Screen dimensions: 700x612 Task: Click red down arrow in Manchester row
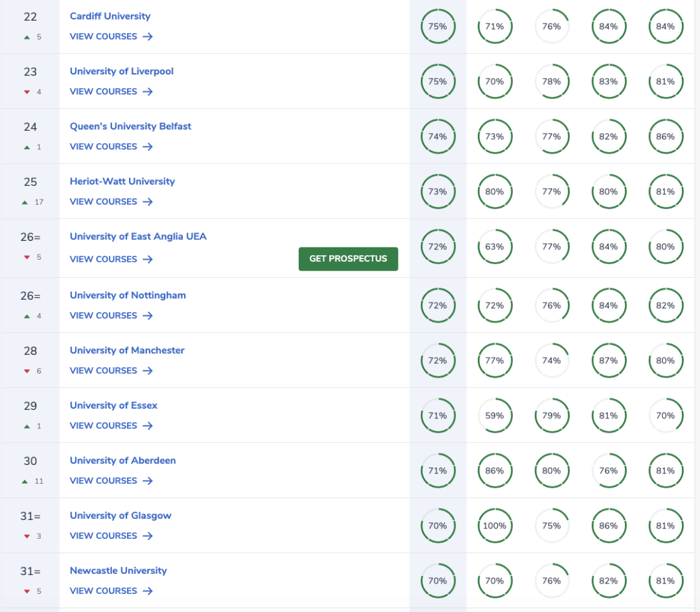click(27, 372)
